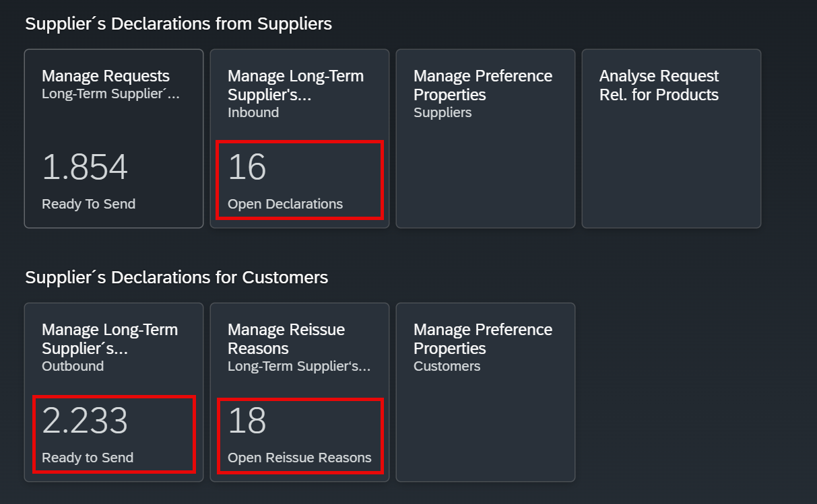Click the Inbound subtitle text
The height and width of the screenshot is (504, 817).
click(253, 112)
